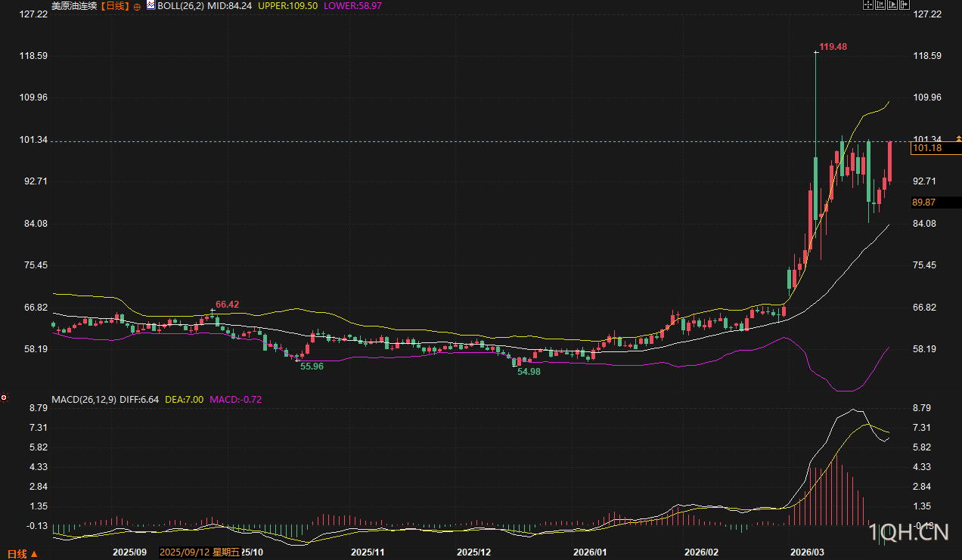Click the 119.48 high price marker
The height and width of the screenshot is (560, 962).
coord(833,47)
